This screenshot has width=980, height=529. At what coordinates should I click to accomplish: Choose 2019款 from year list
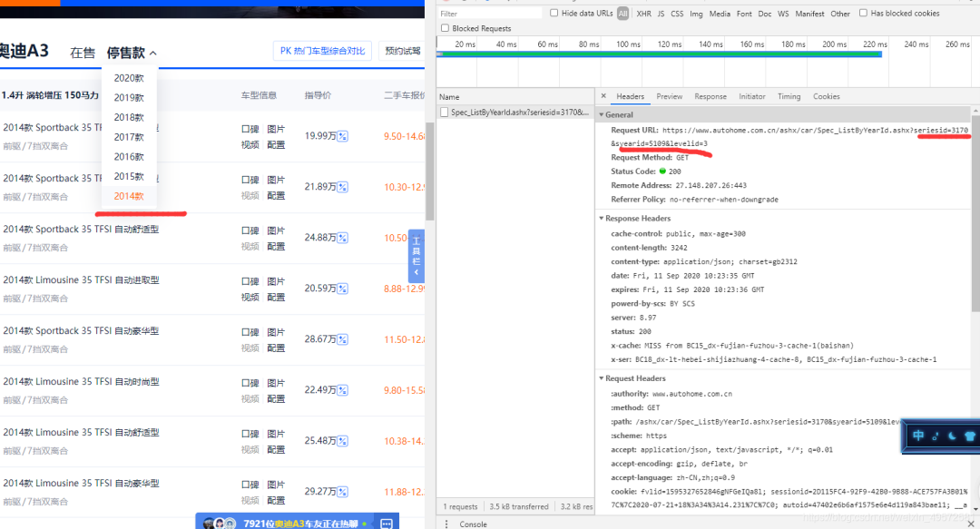point(129,98)
